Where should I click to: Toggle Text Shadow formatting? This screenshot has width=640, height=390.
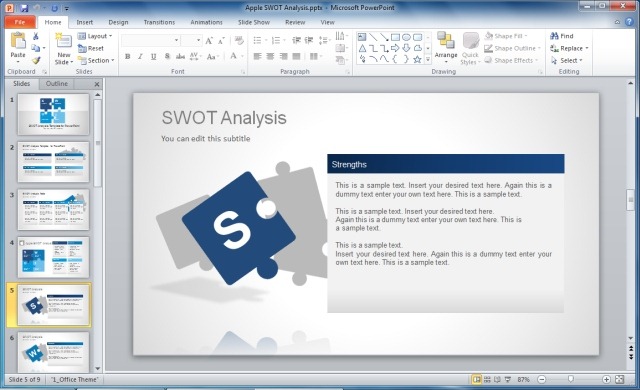[x=167, y=56]
